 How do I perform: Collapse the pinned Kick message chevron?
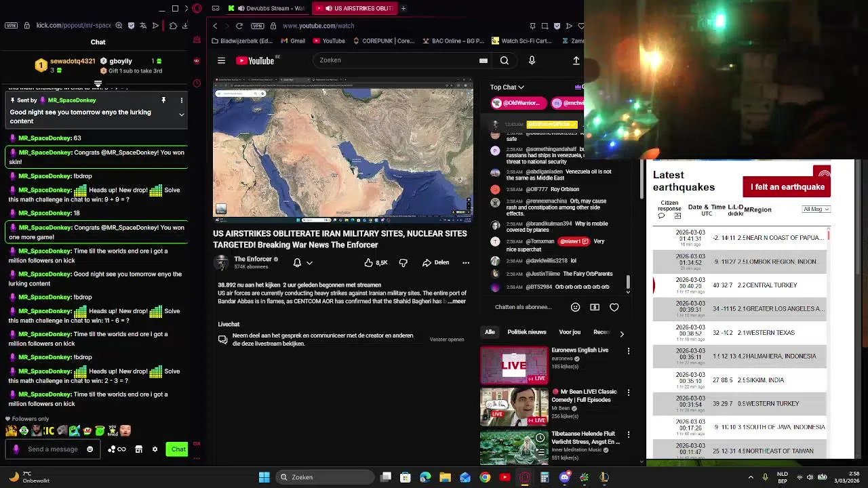click(181, 115)
